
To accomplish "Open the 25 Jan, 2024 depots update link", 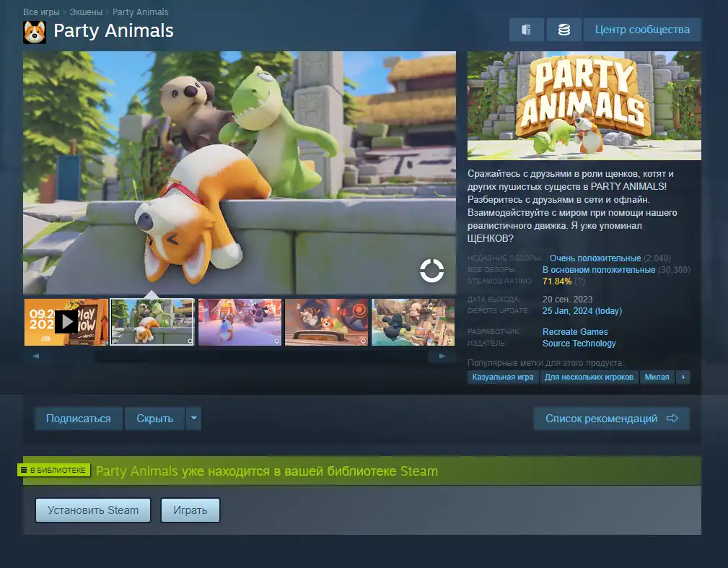I will [582, 311].
